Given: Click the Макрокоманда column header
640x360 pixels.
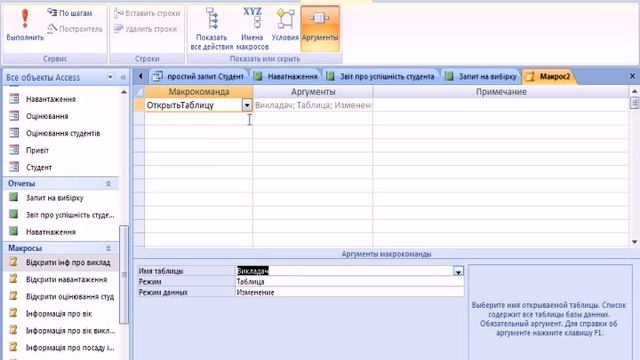Looking at the screenshot, I should (199, 92).
